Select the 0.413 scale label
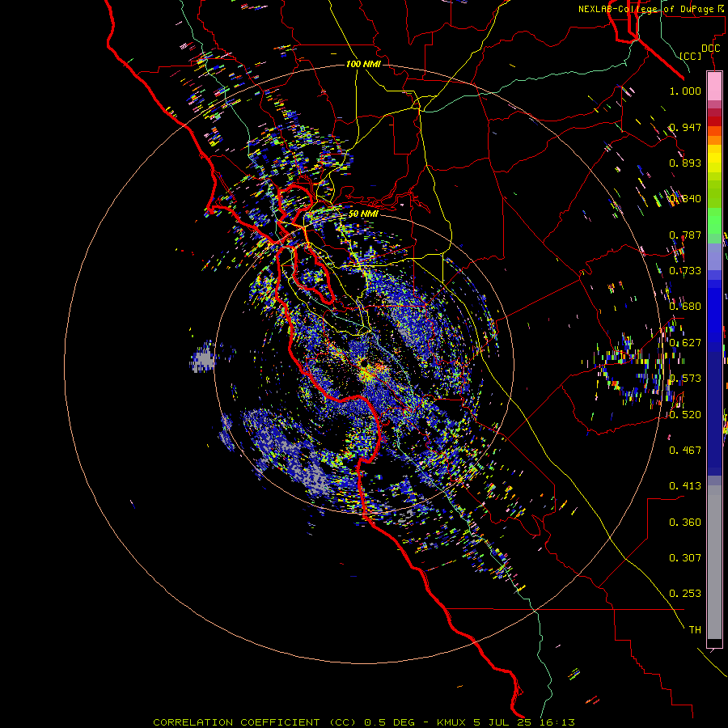This screenshot has height=728, width=728. (685, 486)
